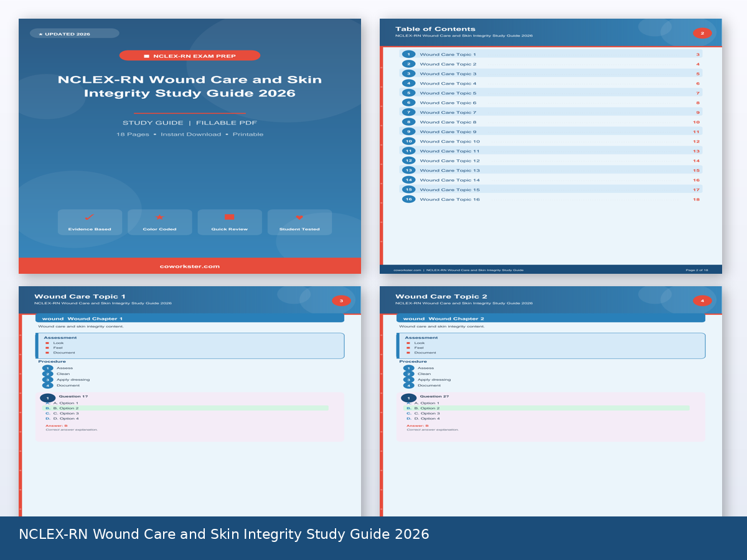Viewport: 747px width, 560px height.
Task: Click the coworkster.com link on the cover footer
Action: [190, 266]
